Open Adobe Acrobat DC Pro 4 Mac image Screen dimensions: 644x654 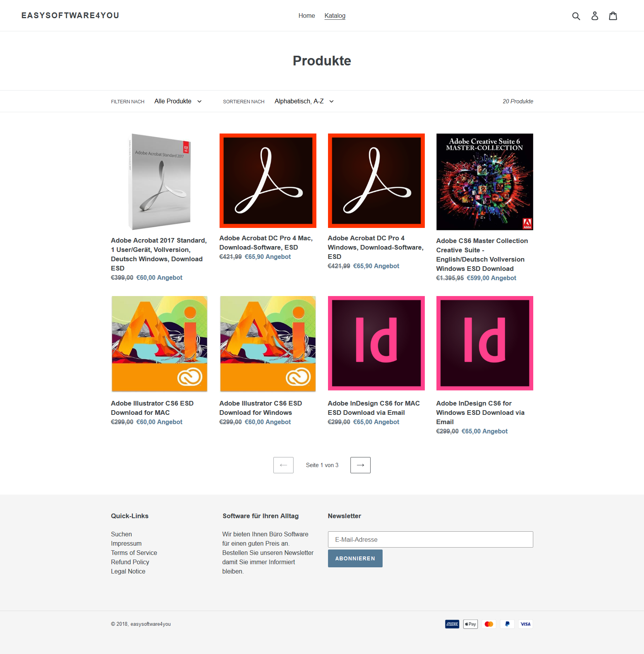coord(268,181)
